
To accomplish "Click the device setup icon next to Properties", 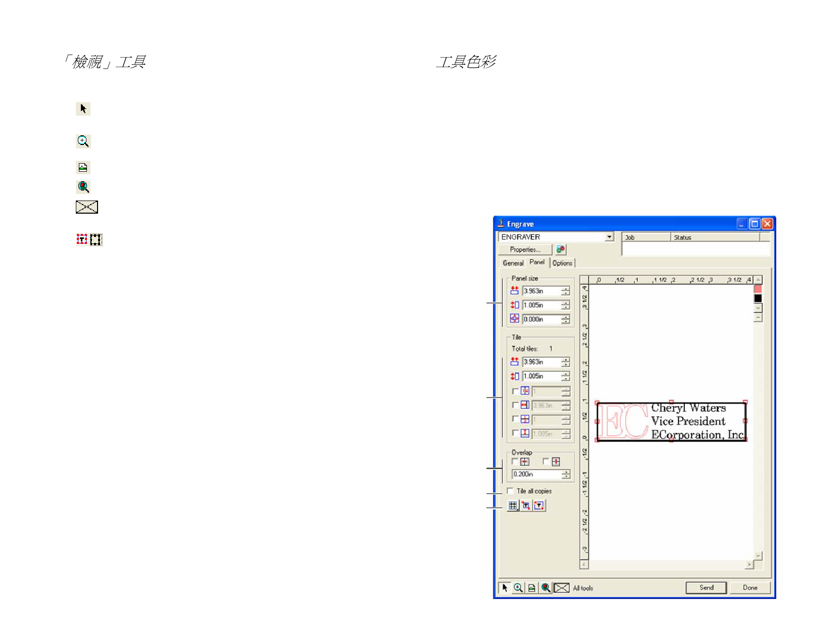I will (561, 250).
